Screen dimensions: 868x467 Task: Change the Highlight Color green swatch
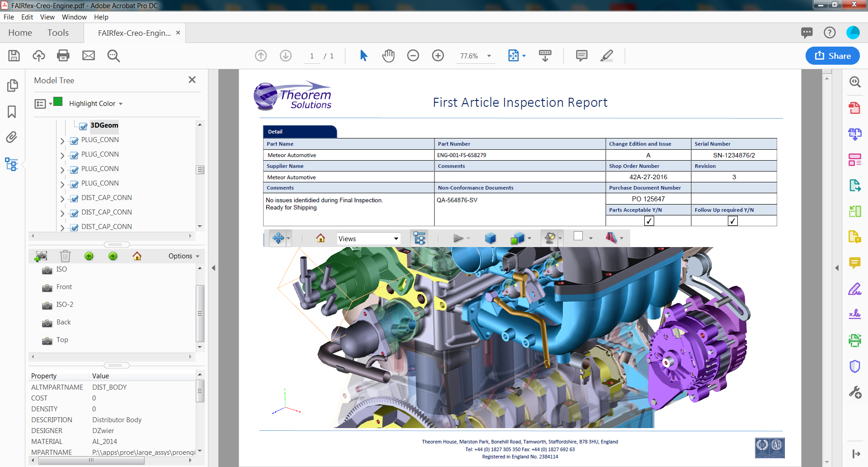tap(58, 102)
